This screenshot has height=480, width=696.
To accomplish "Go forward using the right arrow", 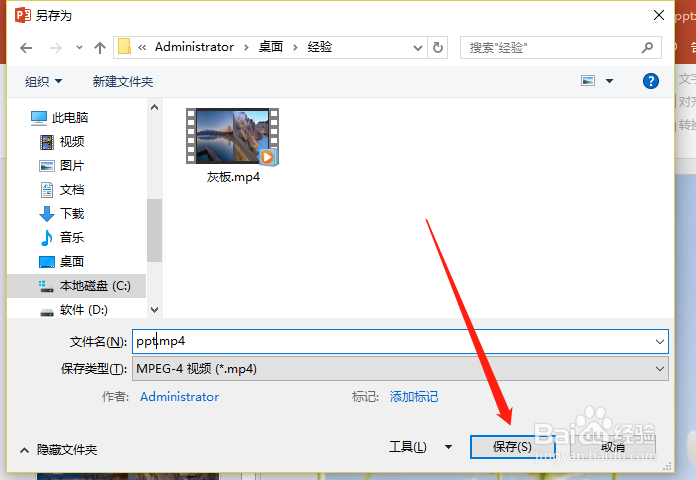I will (55, 48).
